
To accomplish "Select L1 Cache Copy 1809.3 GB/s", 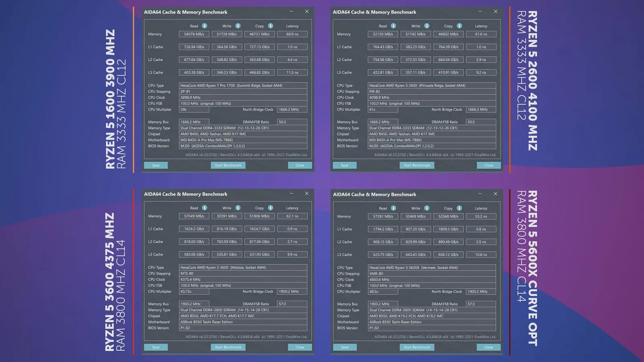I will pyautogui.click(x=448, y=229).
